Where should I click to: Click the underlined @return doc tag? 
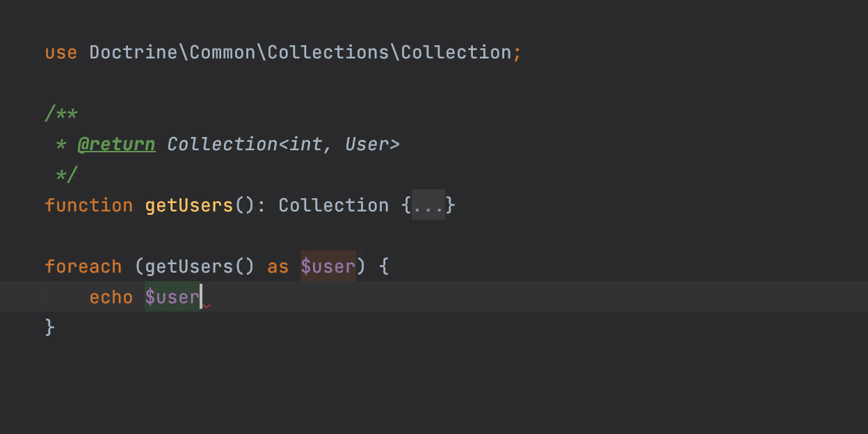pyautogui.click(x=116, y=144)
